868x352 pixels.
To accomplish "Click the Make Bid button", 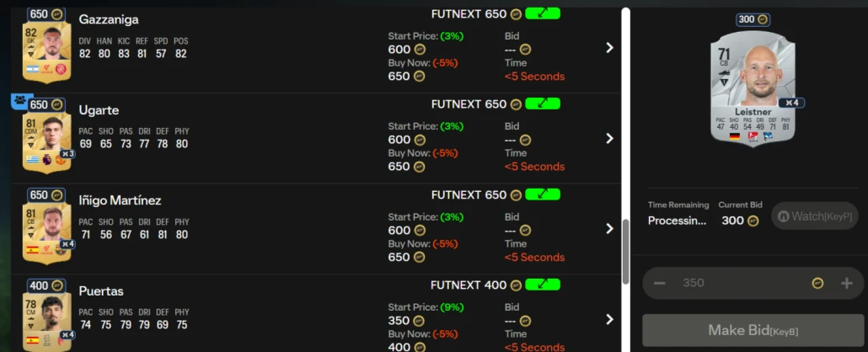I will point(753,330).
